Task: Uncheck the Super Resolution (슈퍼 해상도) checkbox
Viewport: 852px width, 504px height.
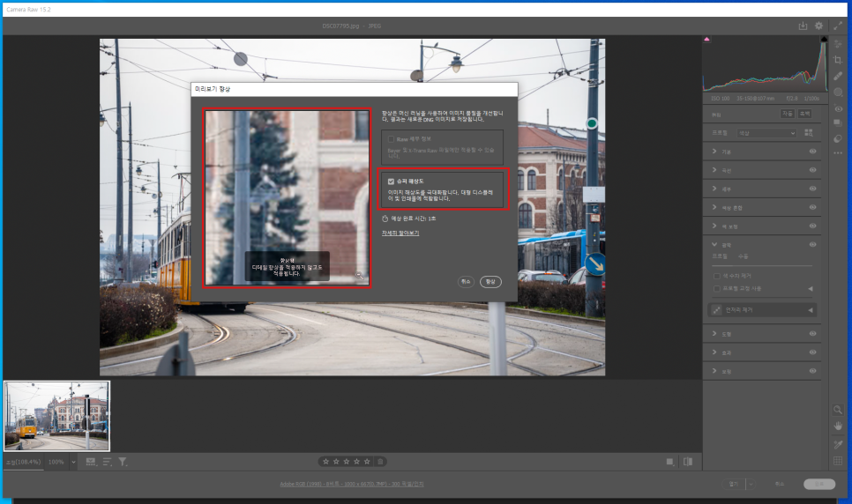Action: coord(391,182)
